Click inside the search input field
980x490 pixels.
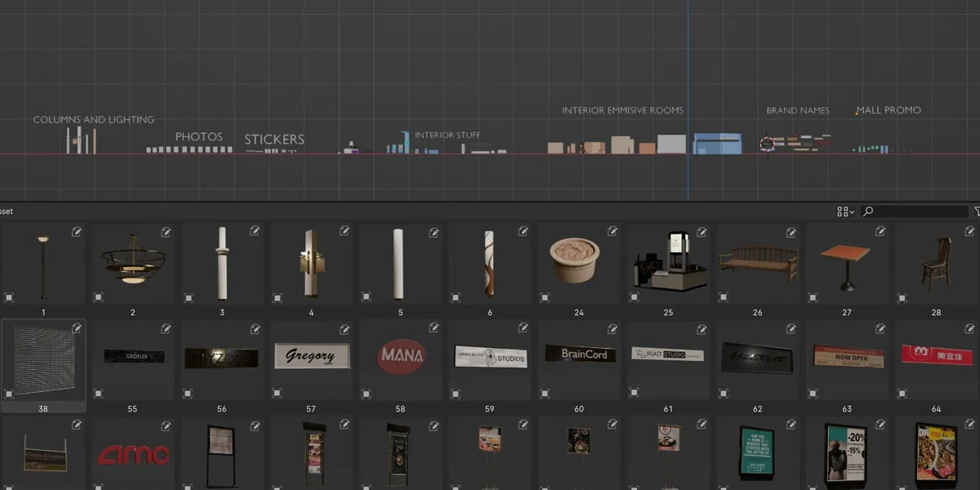pos(915,211)
